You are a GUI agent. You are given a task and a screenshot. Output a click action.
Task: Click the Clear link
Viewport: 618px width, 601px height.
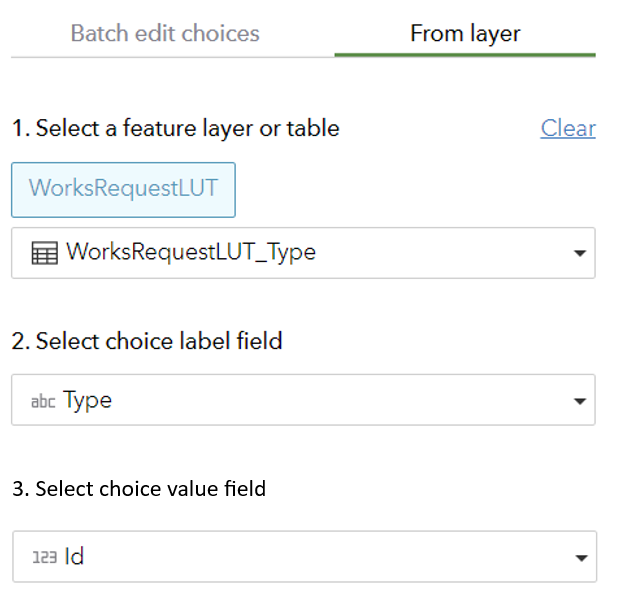[x=568, y=128]
